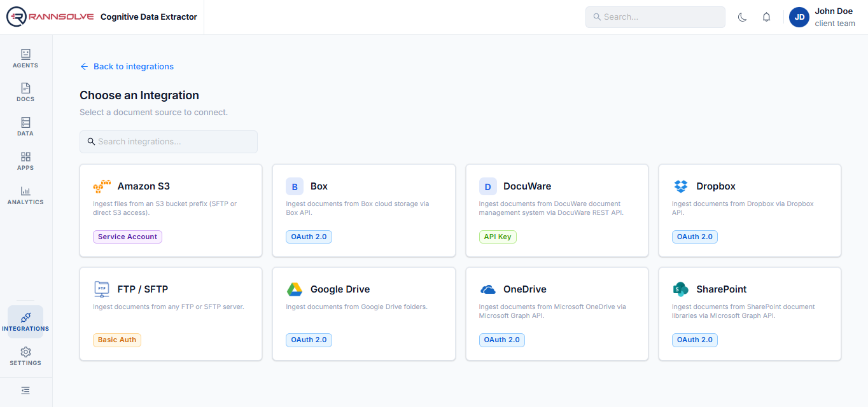Click the John Doe user name
The width and height of the screenshot is (868, 407).
tap(834, 11)
